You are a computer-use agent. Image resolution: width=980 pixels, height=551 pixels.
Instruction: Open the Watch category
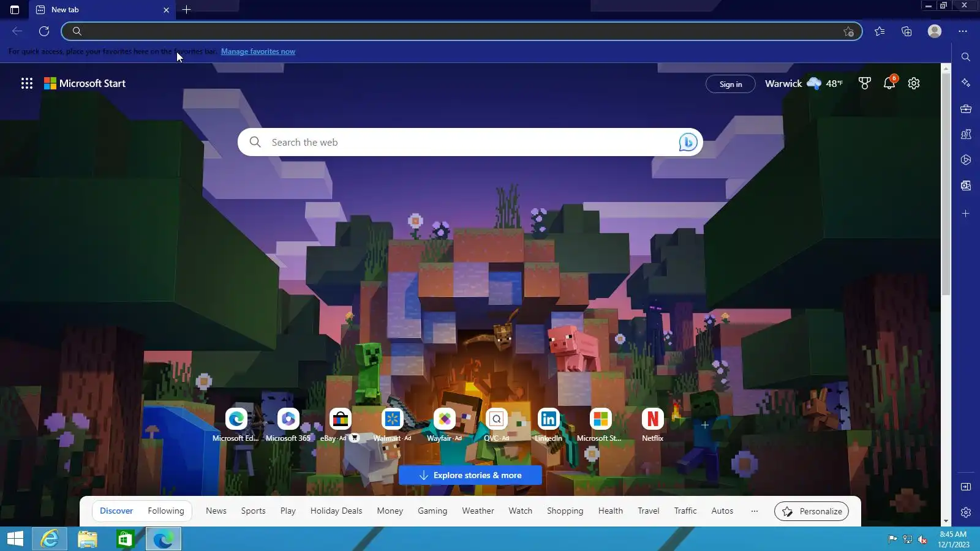pyautogui.click(x=521, y=511)
